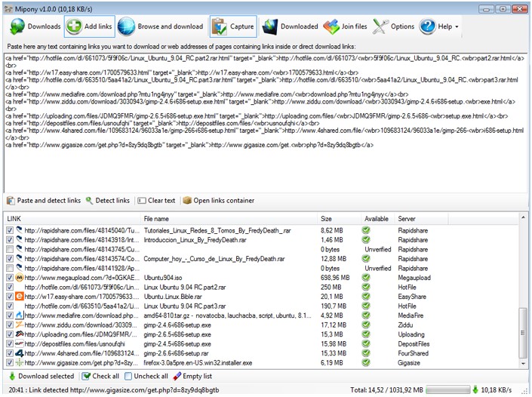Click list scrollbar down arrow
The height and width of the screenshot is (397, 532).
click(523, 364)
